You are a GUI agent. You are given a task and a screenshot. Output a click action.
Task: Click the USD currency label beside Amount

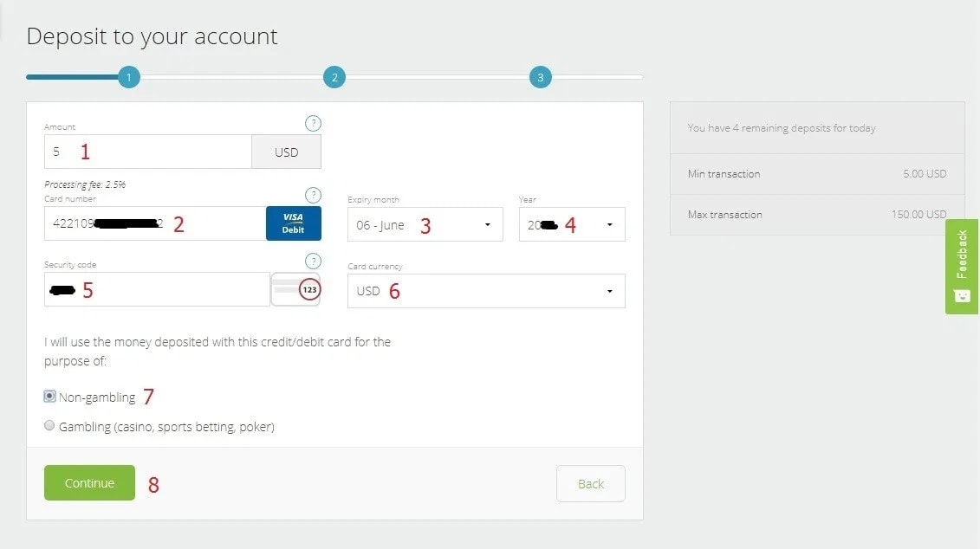tap(286, 152)
